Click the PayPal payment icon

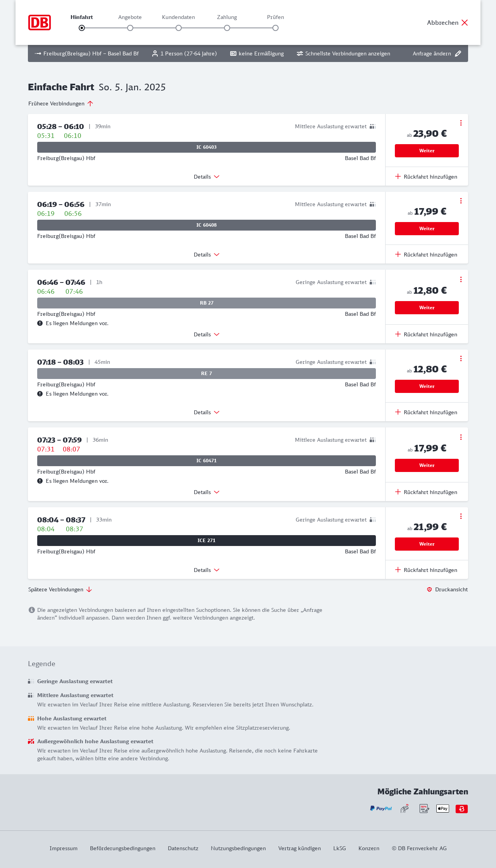coord(381,808)
